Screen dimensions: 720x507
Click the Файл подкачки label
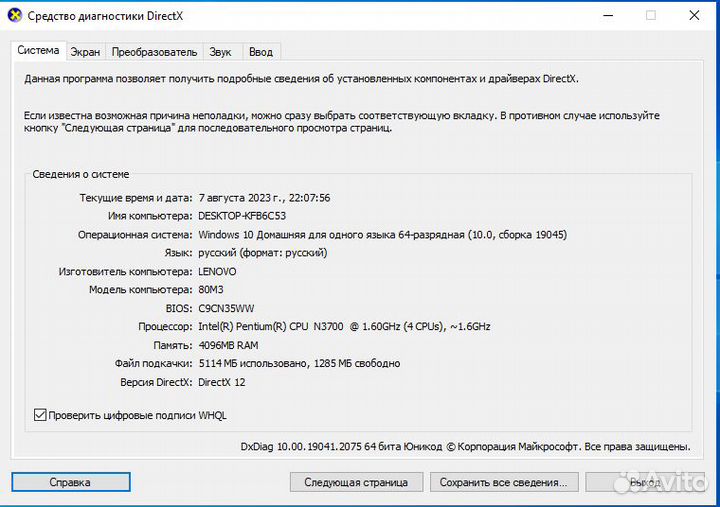[x=154, y=364]
